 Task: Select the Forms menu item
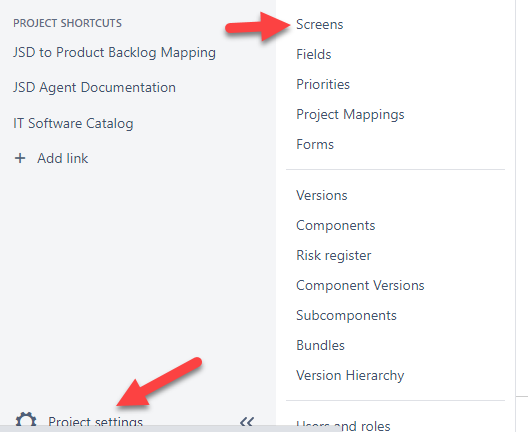[x=315, y=144]
